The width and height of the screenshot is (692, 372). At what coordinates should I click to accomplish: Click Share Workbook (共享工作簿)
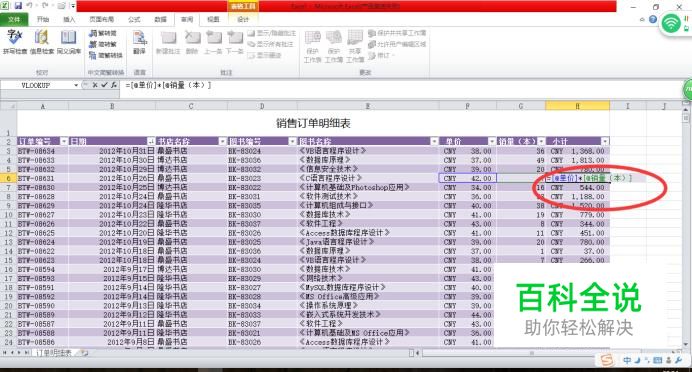[x=355, y=46]
